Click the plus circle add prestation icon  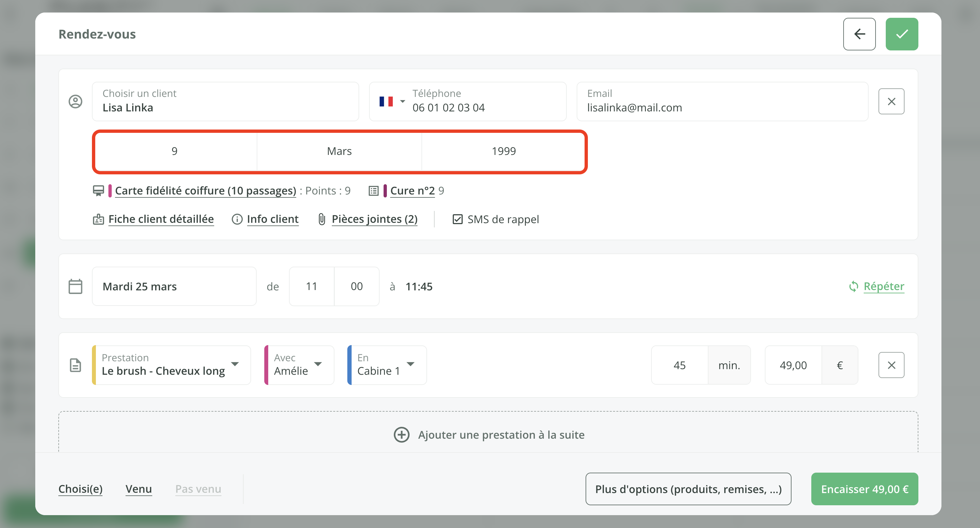tap(401, 435)
